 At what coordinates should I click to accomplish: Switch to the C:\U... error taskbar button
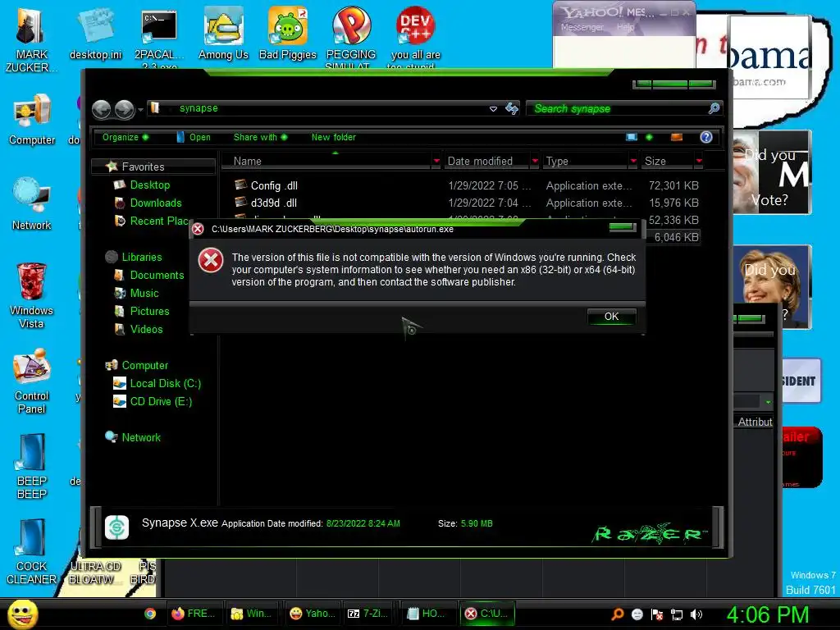click(487, 614)
